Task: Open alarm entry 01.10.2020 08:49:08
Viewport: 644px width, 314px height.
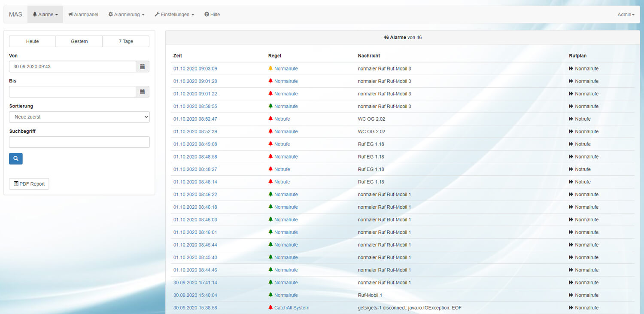Action: 195,144
